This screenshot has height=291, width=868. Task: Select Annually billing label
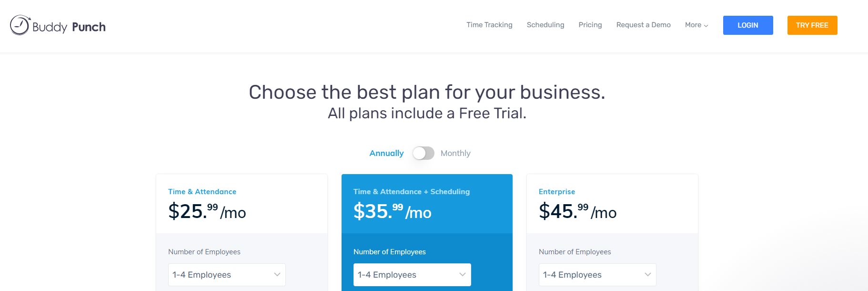click(386, 153)
